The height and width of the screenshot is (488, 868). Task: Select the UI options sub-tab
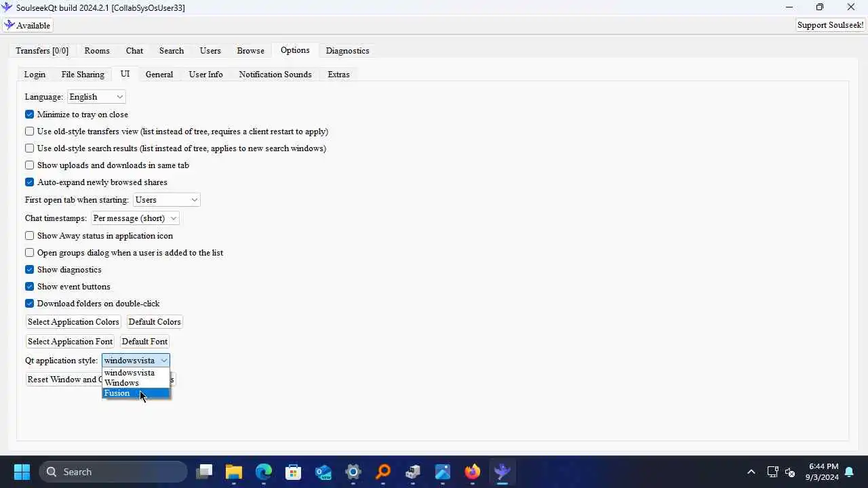coord(125,74)
